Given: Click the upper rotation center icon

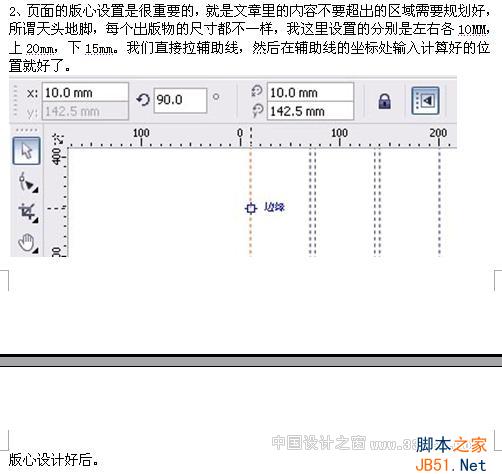Looking at the screenshot, I should [x=257, y=91].
